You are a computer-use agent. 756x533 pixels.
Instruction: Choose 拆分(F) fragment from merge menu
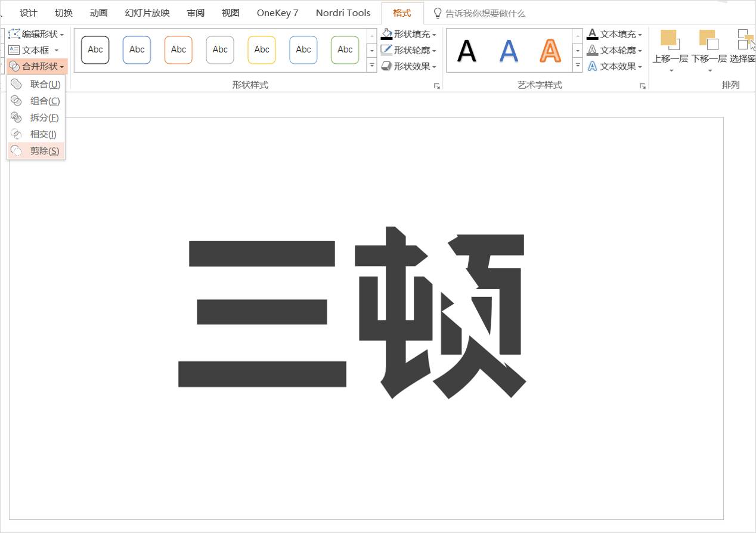36,117
